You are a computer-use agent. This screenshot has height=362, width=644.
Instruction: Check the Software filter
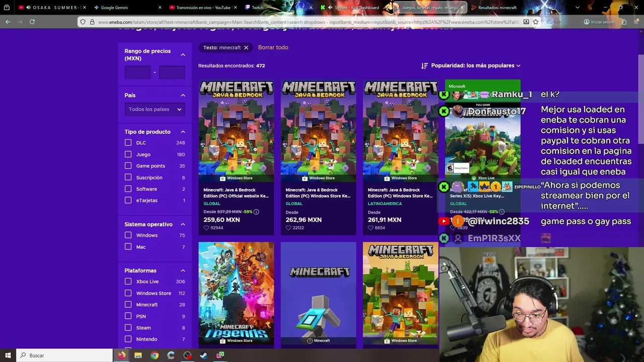click(128, 189)
